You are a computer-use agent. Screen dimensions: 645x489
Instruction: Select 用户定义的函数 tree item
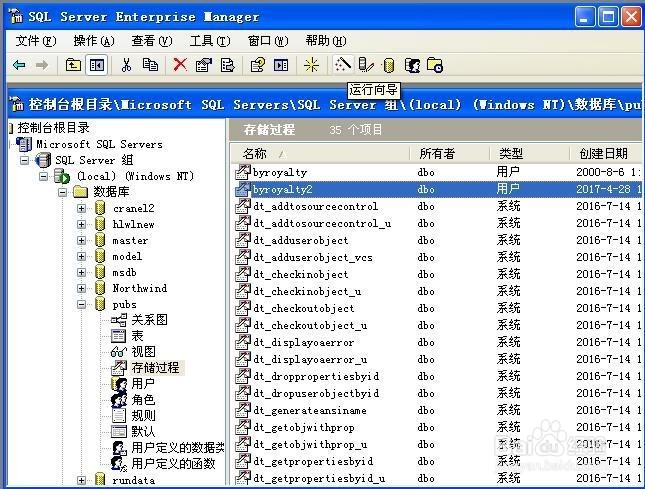click(x=174, y=464)
